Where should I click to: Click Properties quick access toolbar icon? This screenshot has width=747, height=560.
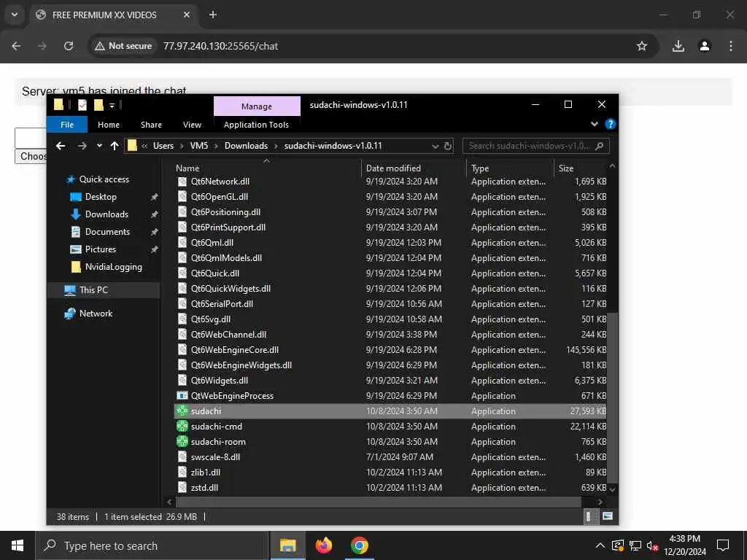click(x=82, y=105)
